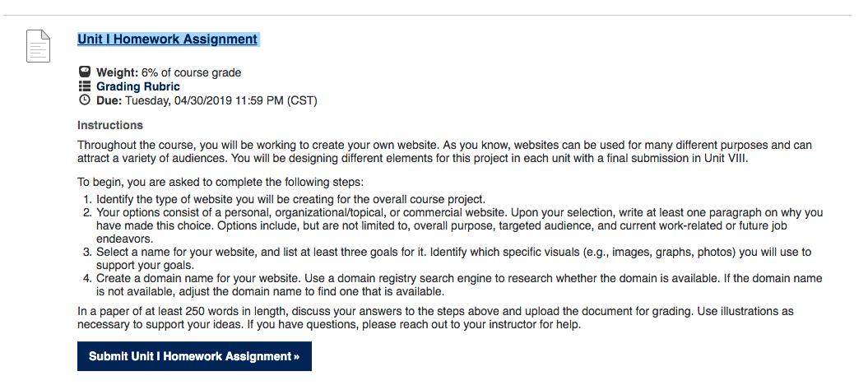868x385 pixels.
Task: Open the Grading Rubric link
Action: point(138,86)
